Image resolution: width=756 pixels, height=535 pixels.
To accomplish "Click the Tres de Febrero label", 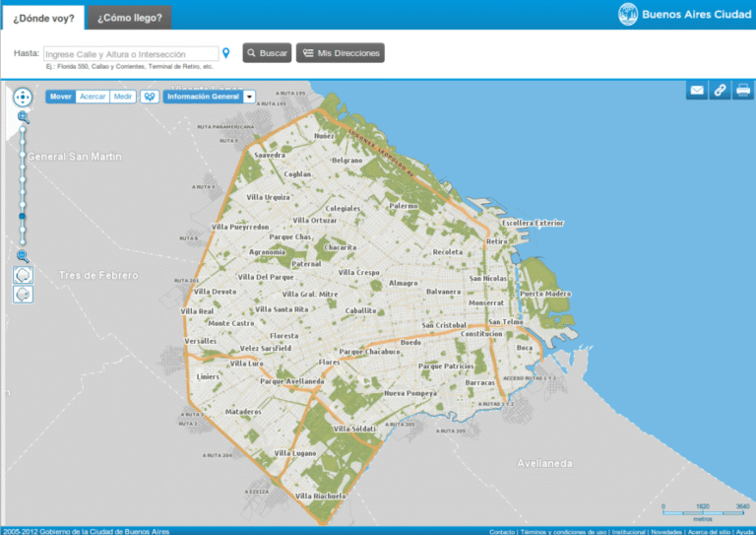I will click(x=98, y=276).
